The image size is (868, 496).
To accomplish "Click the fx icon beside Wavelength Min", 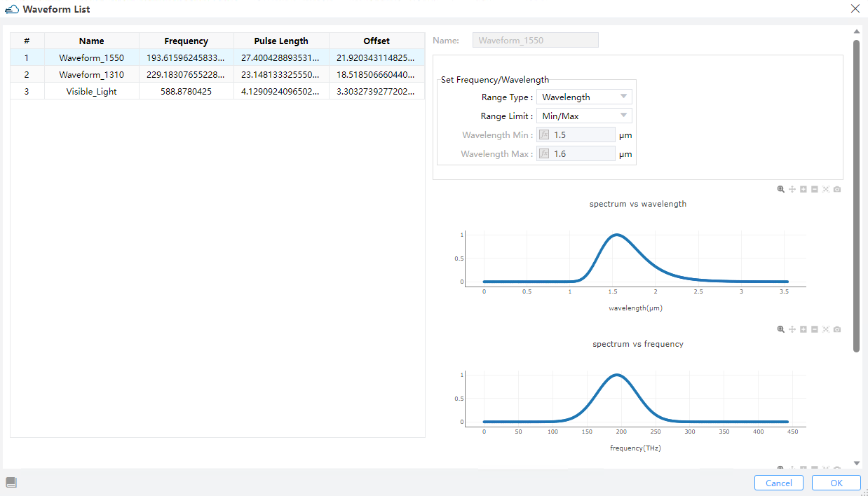I will (544, 135).
